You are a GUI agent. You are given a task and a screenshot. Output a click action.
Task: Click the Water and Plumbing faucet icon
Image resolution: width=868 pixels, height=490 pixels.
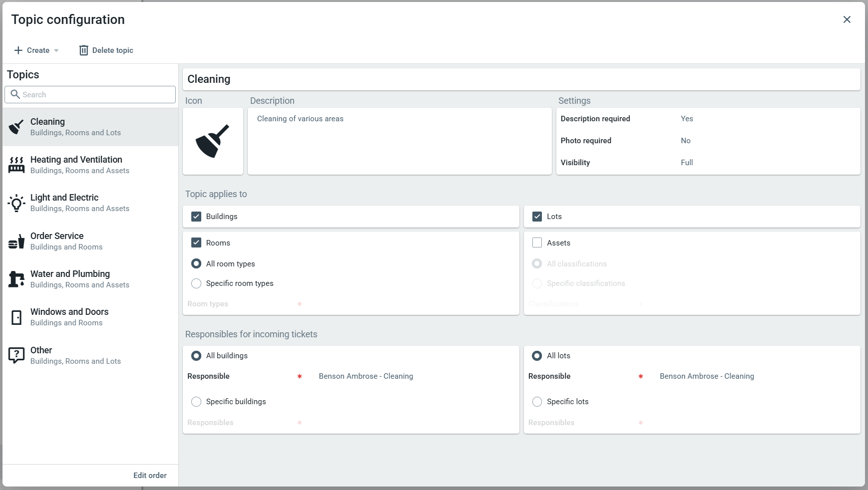(16, 279)
